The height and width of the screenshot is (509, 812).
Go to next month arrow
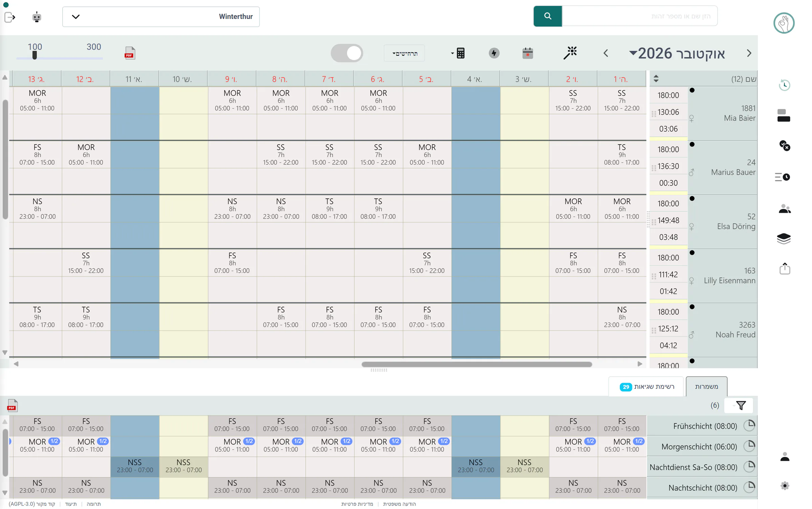click(x=749, y=53)
